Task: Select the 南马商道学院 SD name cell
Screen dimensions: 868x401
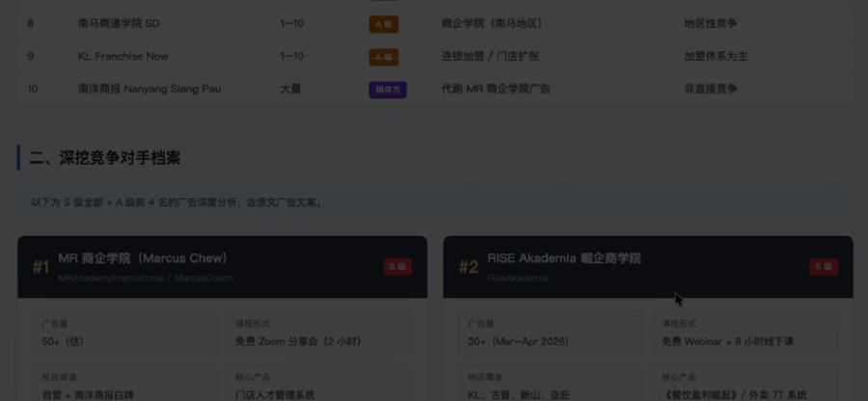Action: (x=119, y=24)
